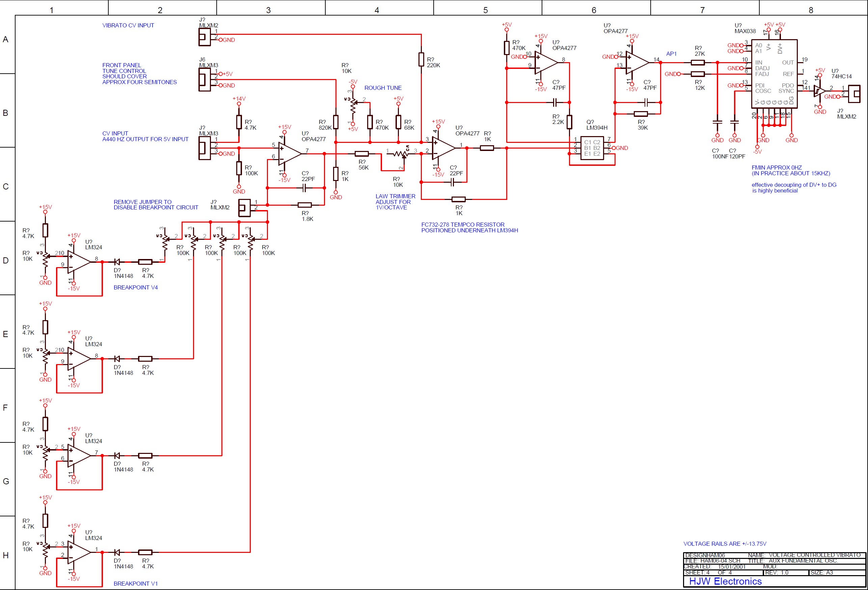Image resolution: width=868 pixels, height=590 pixels.
Task: Click the 74HC14 Schmitt inverter symbol
Action: click(819, 91)
